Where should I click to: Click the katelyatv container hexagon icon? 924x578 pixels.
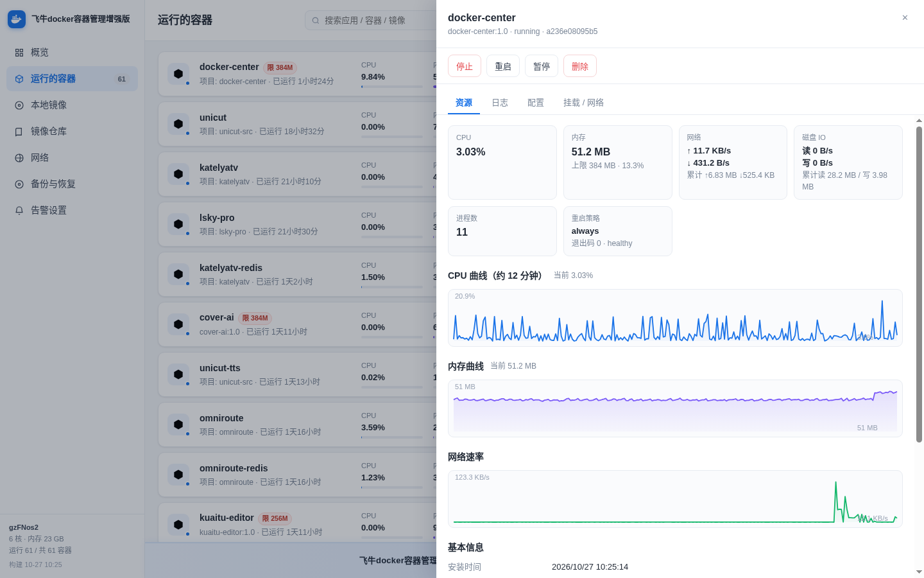178,174
